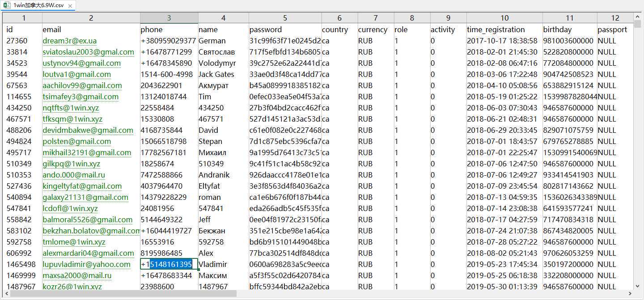Open email link maxsa2000@mail.ru

(77, 275)
